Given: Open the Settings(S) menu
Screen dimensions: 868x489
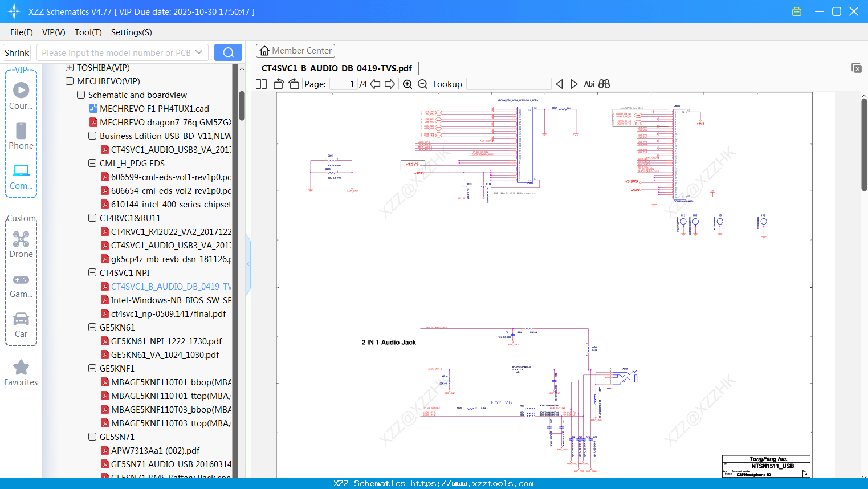Looking at the screenshot, I should click(131, 32).
